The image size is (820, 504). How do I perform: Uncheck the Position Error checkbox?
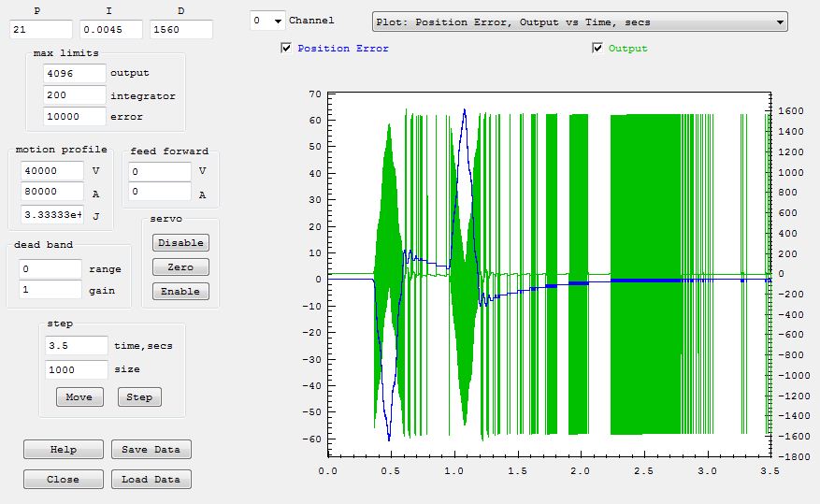click(286, 49)
